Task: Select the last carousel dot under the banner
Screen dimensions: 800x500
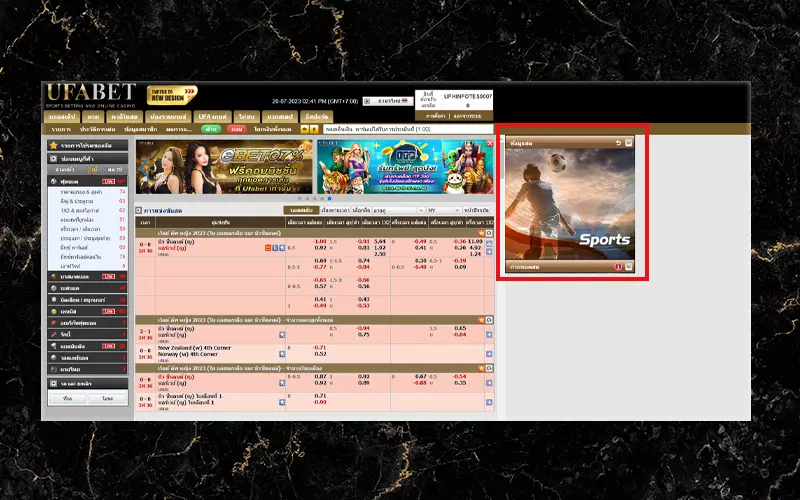Action: [x=330, y=199]
